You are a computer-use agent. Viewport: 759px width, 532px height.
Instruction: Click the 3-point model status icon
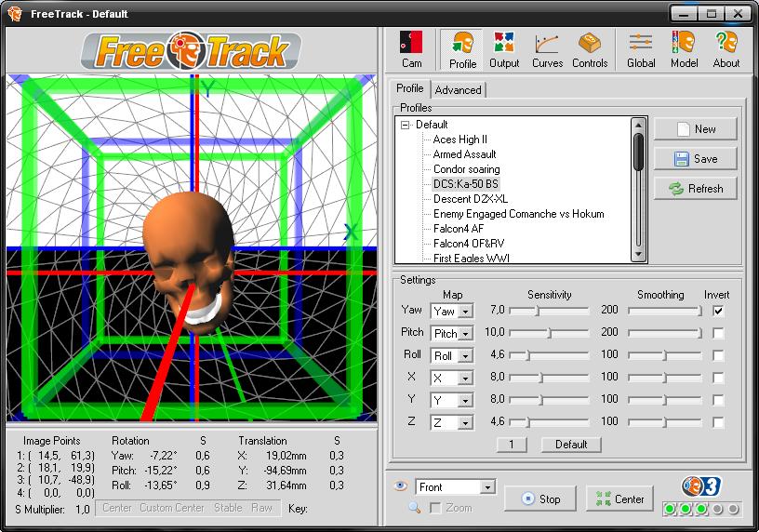click(701, 486)
